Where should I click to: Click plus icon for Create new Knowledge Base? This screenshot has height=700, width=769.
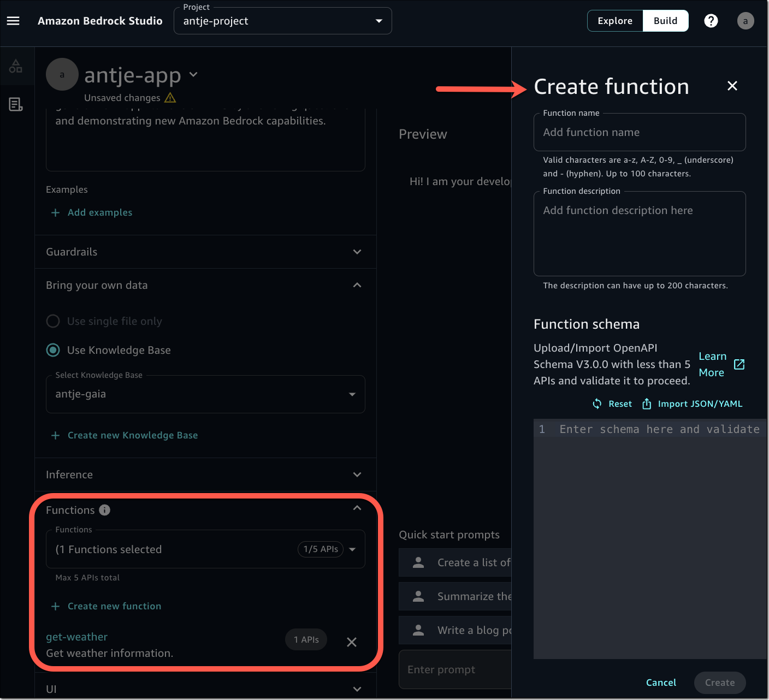pos(55,435)
